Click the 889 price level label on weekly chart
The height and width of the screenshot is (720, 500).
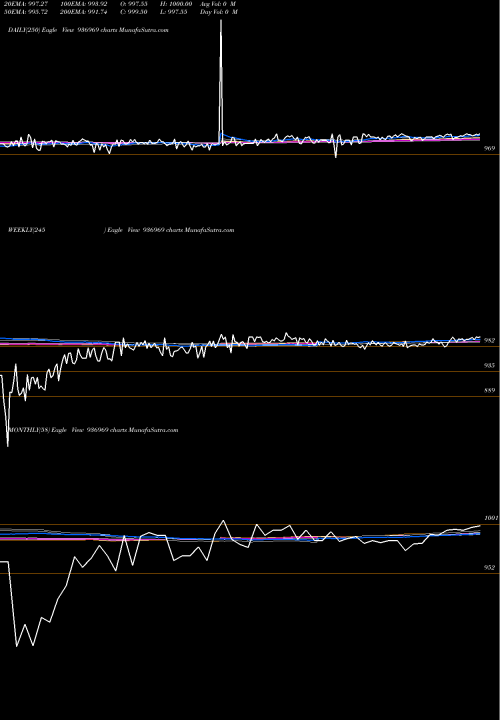pyautogui.click(x=489, y=391)
